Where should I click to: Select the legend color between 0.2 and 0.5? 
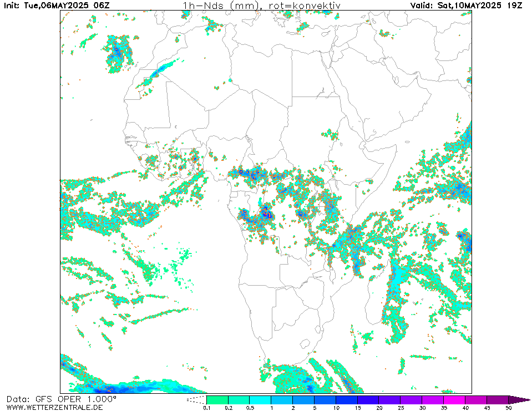click(239, 400)
